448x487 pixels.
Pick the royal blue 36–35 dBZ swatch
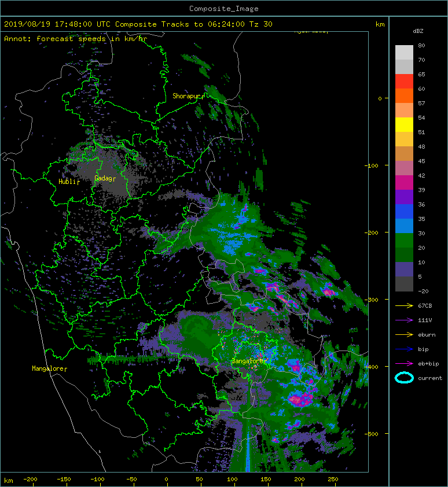tap(404, 212)
